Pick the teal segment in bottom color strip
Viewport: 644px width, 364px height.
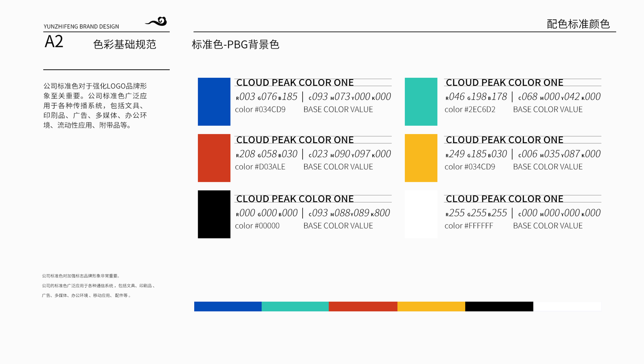coord(295,307)
